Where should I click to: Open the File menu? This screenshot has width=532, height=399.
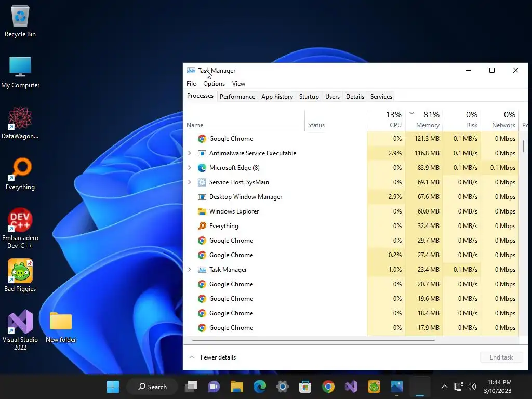[191, 84]
